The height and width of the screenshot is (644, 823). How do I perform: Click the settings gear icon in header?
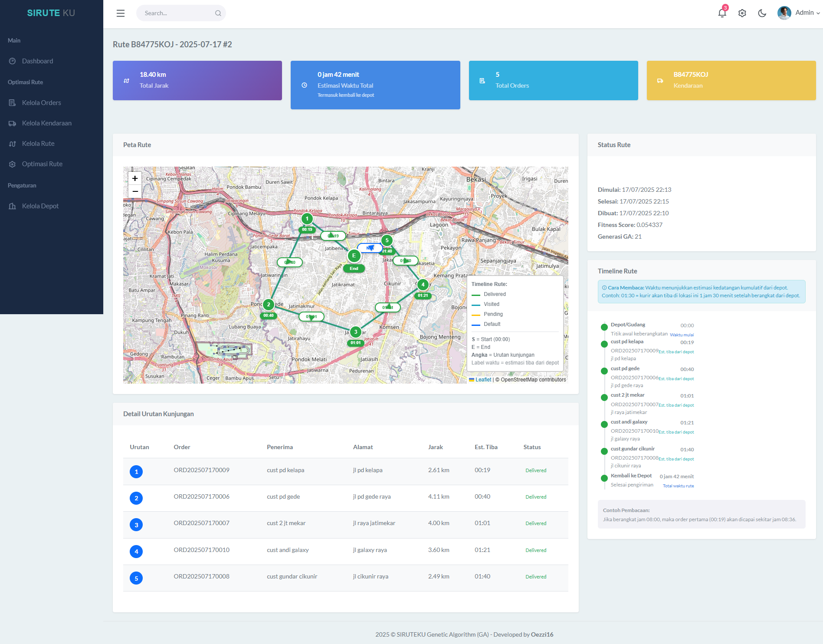[x=742, y=13]
